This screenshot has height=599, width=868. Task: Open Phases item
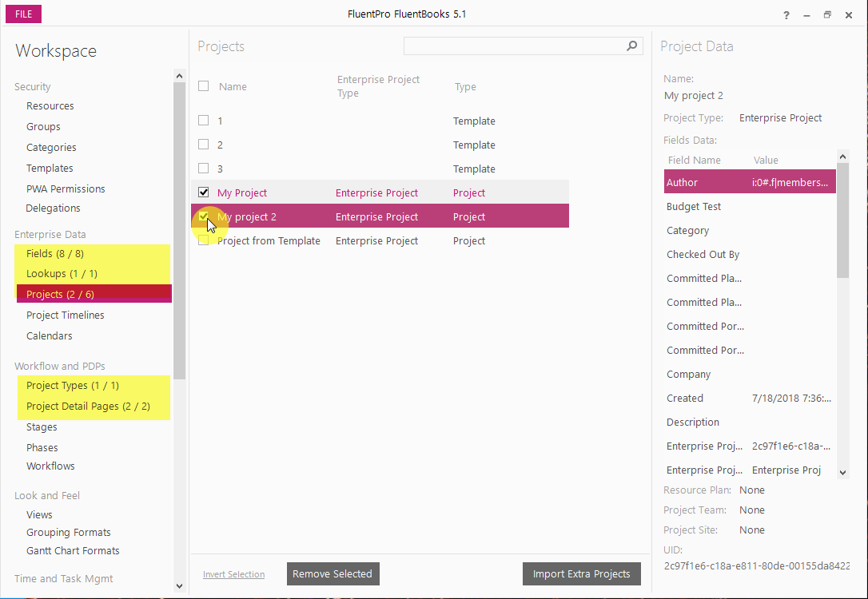coord(42,447)
